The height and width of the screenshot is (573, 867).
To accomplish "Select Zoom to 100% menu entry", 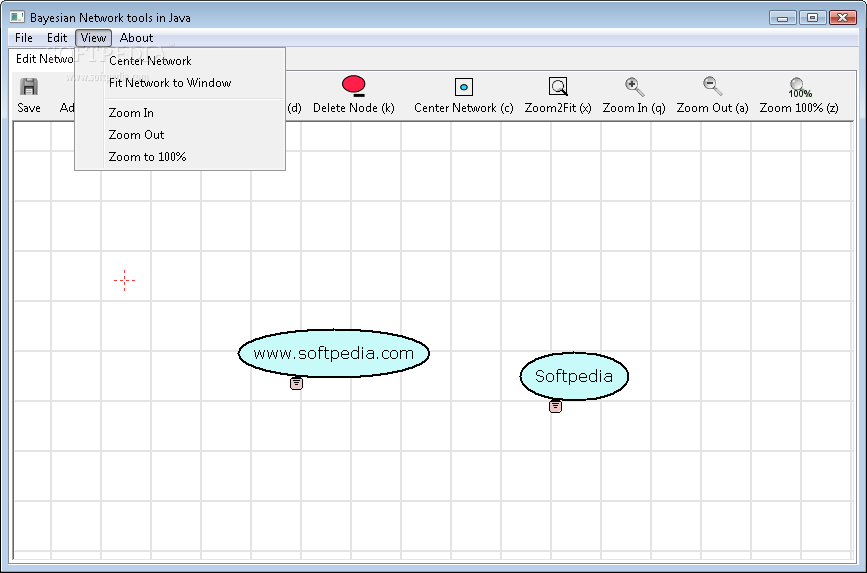I will tap(180, 157).
